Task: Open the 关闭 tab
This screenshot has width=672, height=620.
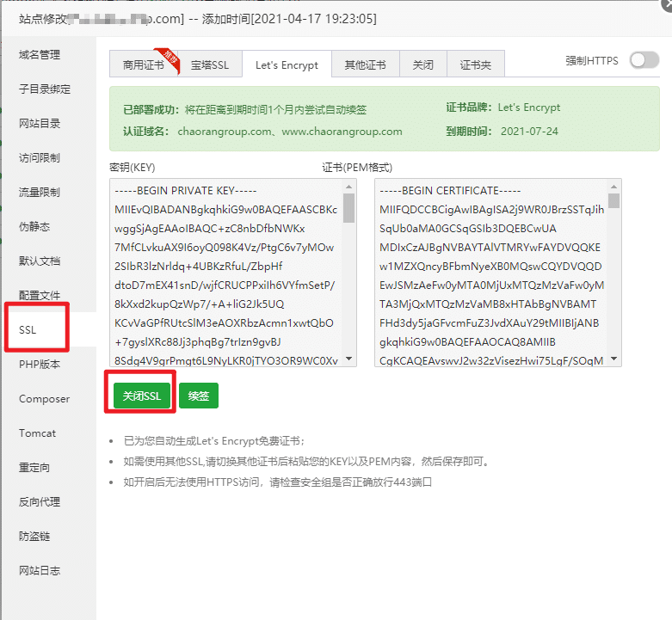Action: pos(423,64)
